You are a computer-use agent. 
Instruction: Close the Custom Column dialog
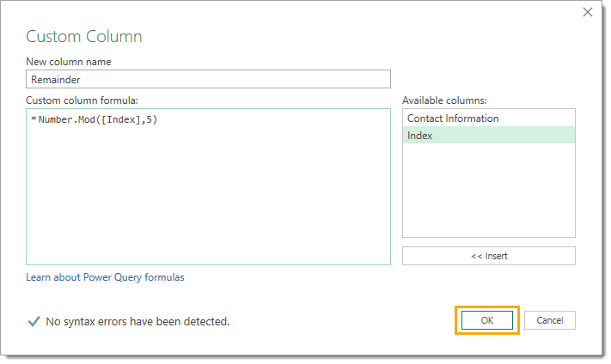coord(588,13)
